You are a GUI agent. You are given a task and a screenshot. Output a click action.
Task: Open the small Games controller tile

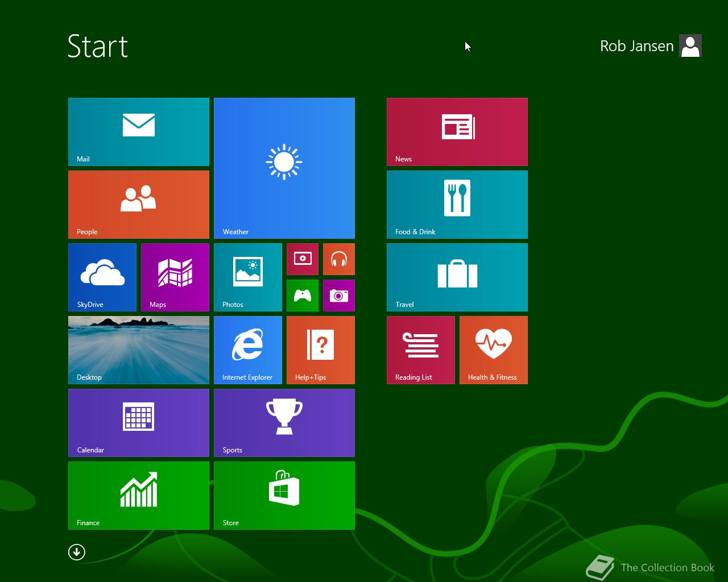tap(303, 296)
